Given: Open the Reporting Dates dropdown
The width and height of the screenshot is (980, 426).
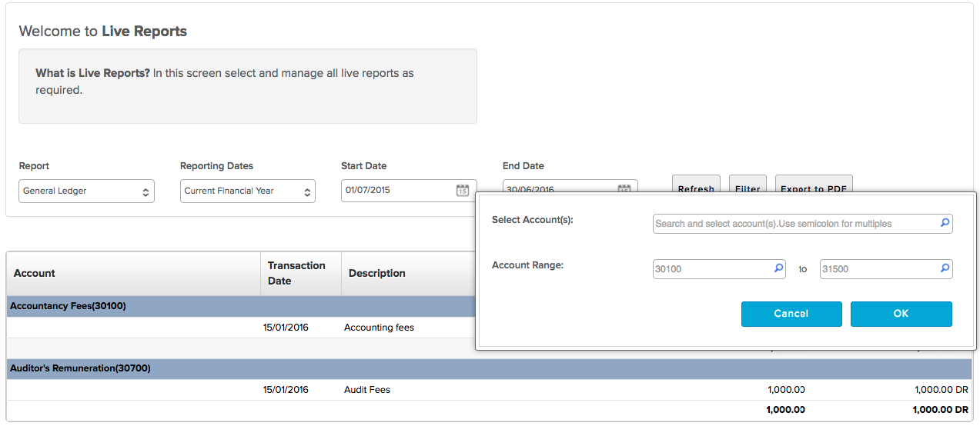Looking at the screenshot, I should [x=248, y=191].
